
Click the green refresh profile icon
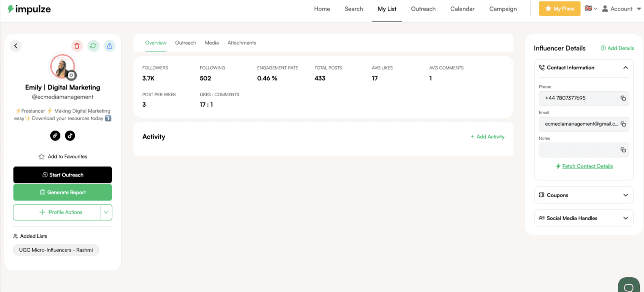[93, 46]
